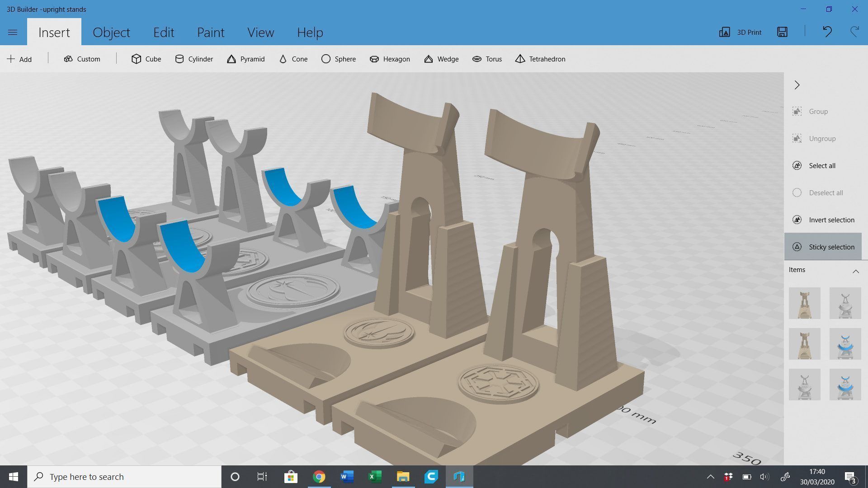Click the 3D Print button
Image resolution: width=868 pixels, height=488 pixels.
[741, 32]
